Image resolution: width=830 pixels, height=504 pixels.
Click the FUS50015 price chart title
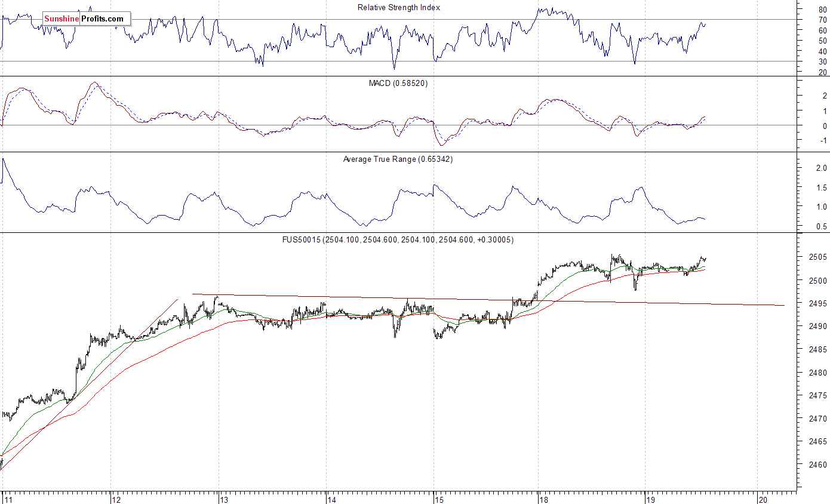click(x=398, y=239)
